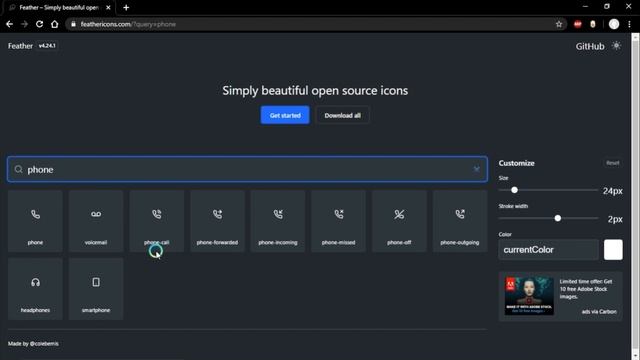The height and width of the screenshot is (360, 640).
Task: Click the Get started button
Action: (285, 115)
